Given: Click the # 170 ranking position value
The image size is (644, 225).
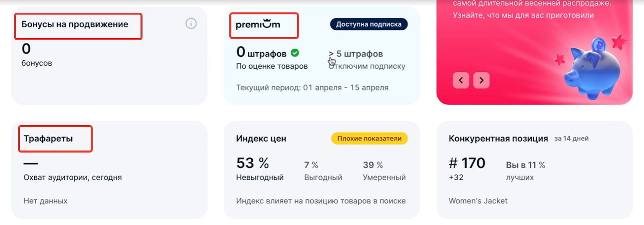Looking at the screenshot, I should click(467, 163).
